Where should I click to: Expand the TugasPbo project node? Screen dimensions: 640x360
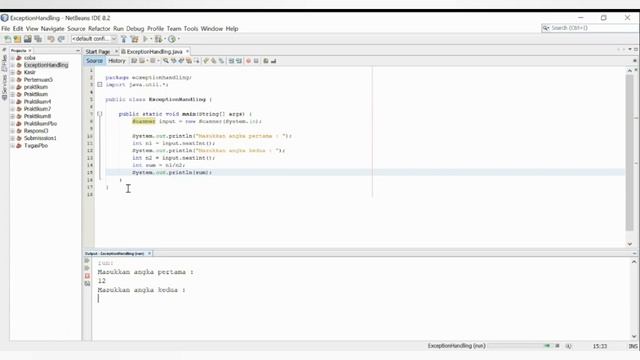tap(13, 146)
